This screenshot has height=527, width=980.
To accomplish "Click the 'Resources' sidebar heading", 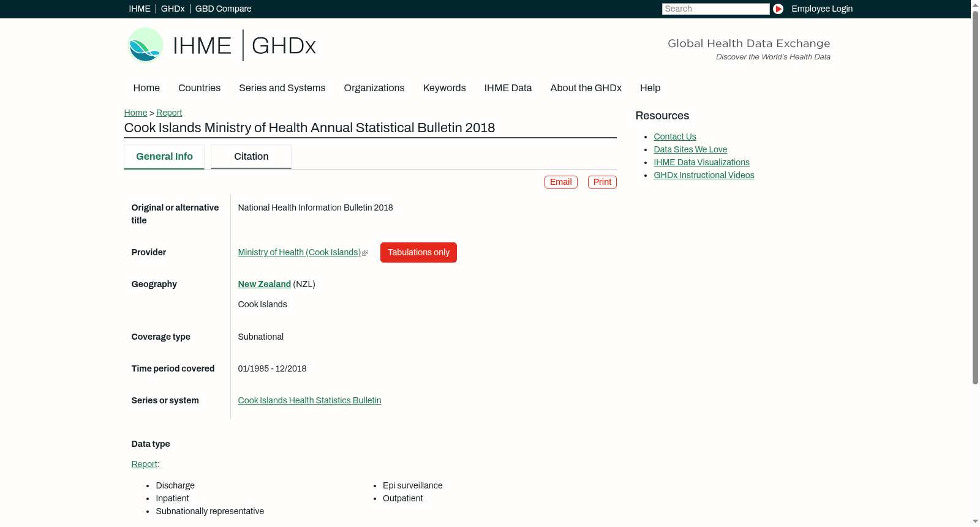I will 662,116.
